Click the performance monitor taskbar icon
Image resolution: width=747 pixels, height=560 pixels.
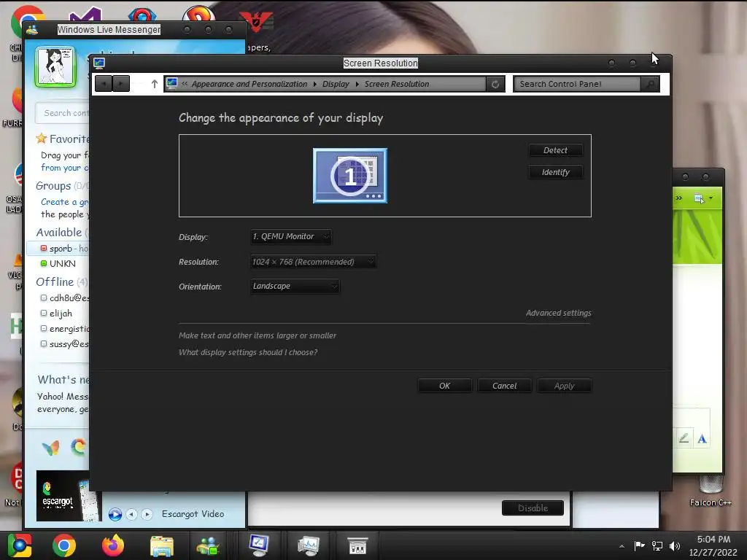point(308,545)
